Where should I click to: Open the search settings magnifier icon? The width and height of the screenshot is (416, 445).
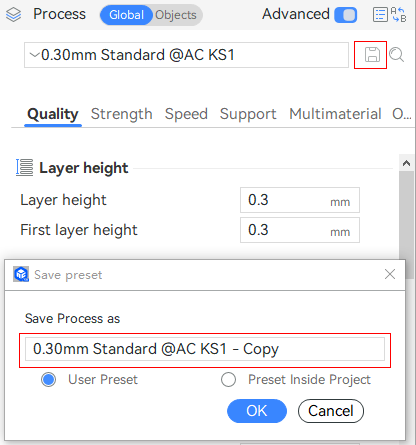pyautogui.click(x=396, y=55)
